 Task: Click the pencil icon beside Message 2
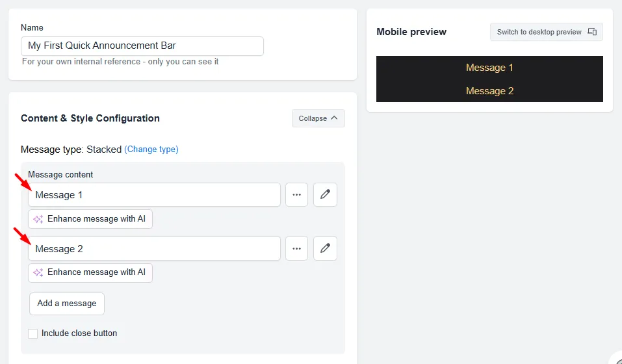[325, 248]
